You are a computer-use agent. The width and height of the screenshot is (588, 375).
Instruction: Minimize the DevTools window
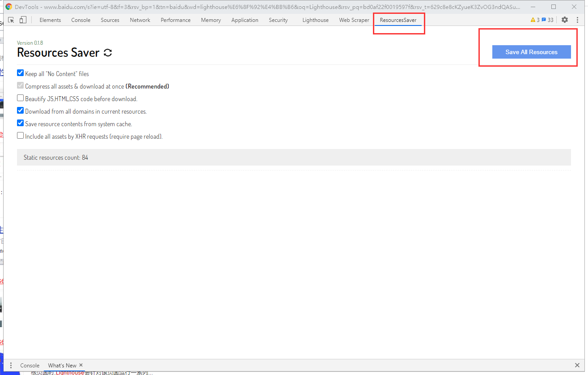pos(533,7)
